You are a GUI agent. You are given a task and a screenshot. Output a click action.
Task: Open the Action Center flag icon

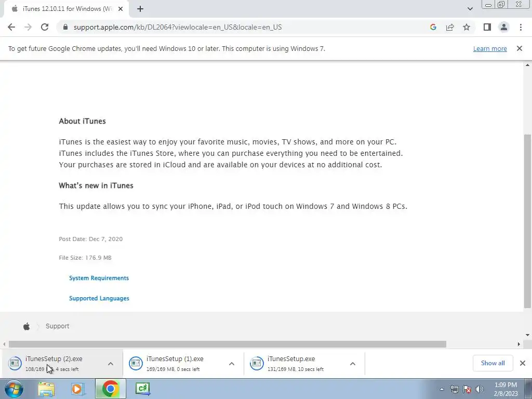pyautogui.click(x=467, y=389)
